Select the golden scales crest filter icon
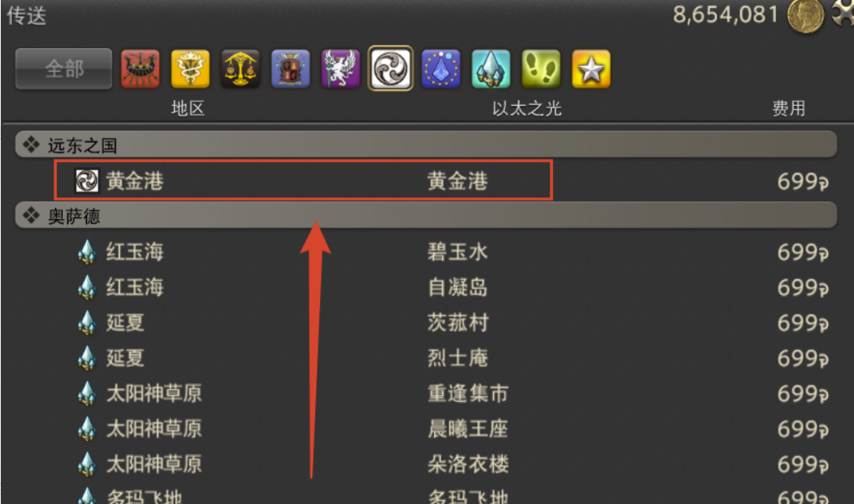Screen dimensions: 854x504 (240, 68)
